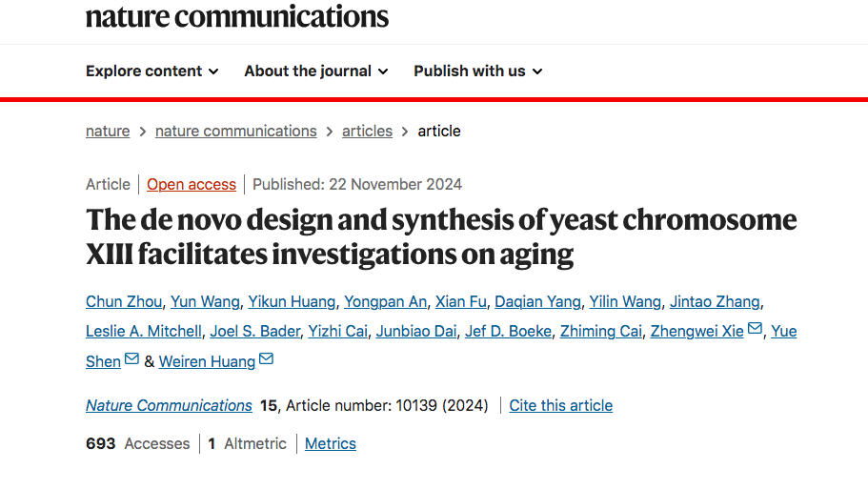868x490 pixels.
Task: Click the nature communications logo
Action: pyautogui.click(x=237, y=16)
